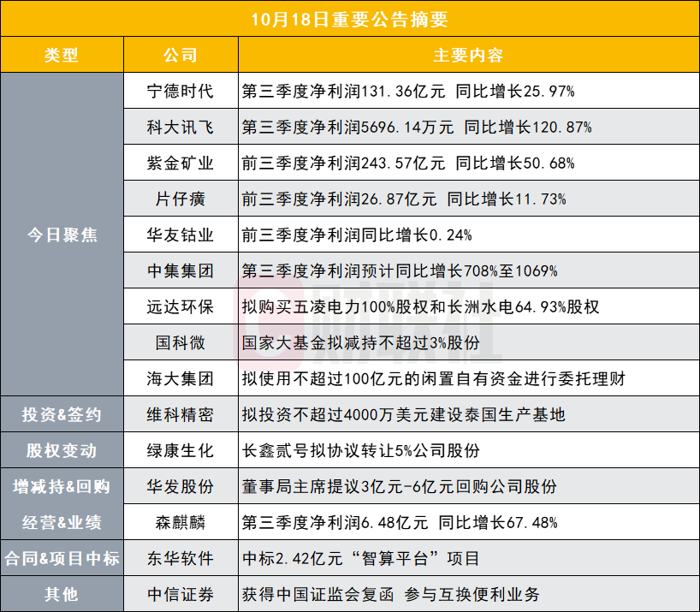Image resolution: width=700 pixels, height=612 pixels.
Task: Click company cell '宁德时代'
Action: coord(181,91)
